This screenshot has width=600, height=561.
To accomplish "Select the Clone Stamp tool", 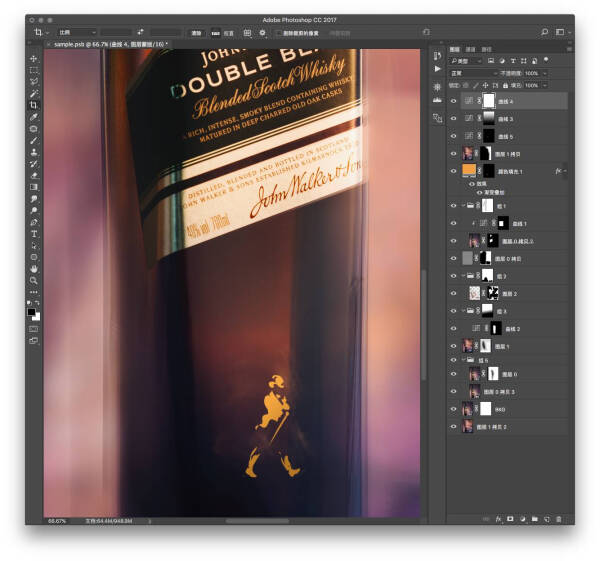I will 34,152.
